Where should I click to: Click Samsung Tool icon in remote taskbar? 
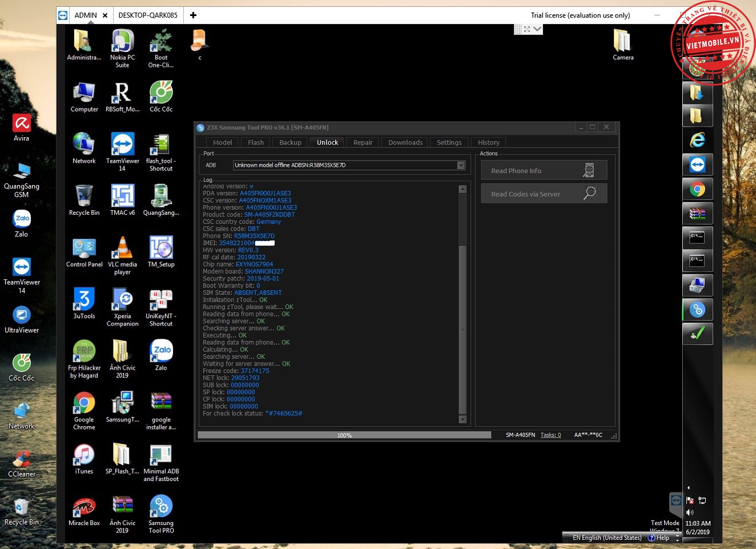click(697, 310)
